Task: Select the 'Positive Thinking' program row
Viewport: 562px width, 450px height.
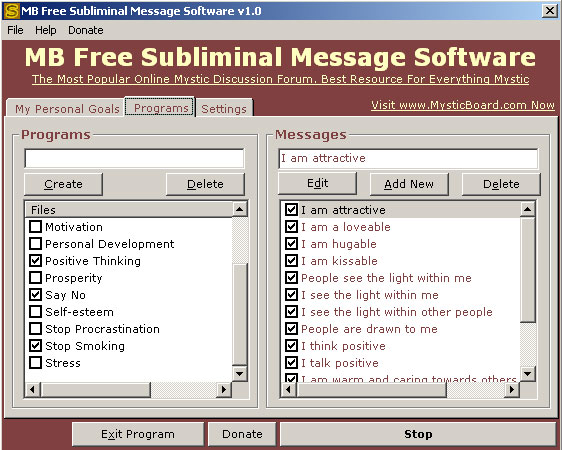Action: point(93,261)
